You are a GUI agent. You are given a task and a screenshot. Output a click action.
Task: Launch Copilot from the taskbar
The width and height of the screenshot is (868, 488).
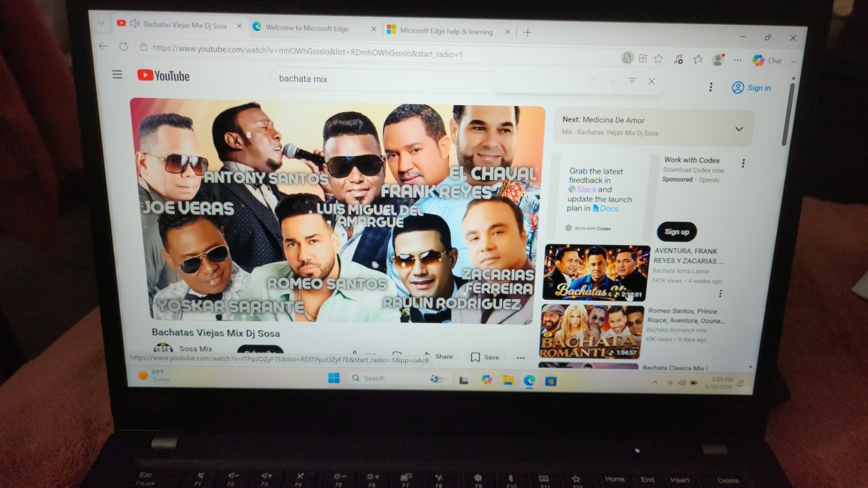[x=487, y=380]
